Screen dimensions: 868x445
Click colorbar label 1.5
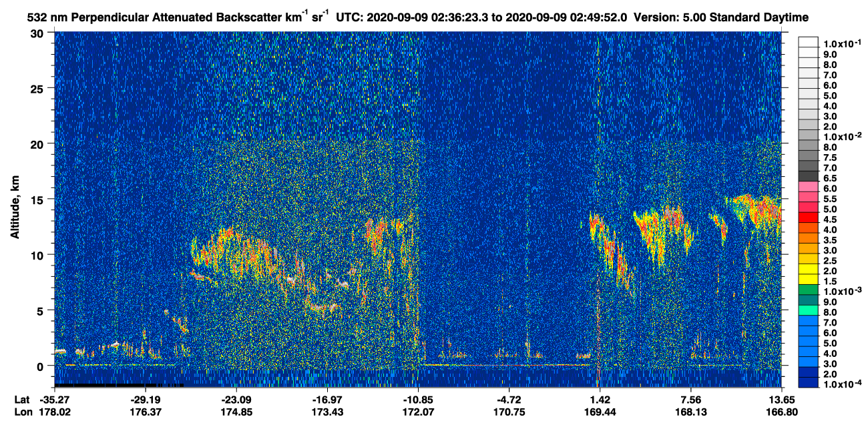(x=831, y=282)
